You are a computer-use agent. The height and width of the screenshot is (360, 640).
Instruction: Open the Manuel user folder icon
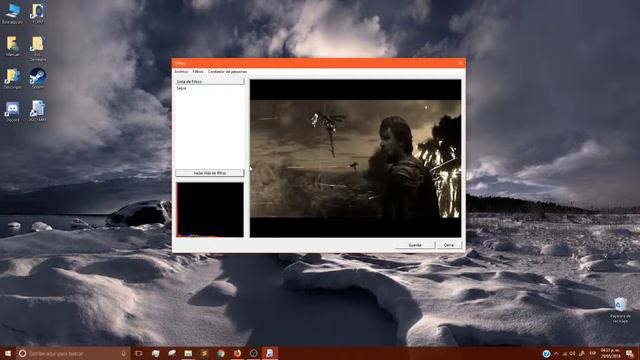point(12,46)
